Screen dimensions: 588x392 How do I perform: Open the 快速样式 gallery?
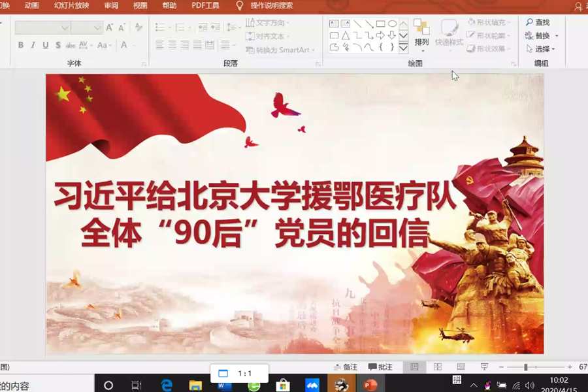pos(449,36)
